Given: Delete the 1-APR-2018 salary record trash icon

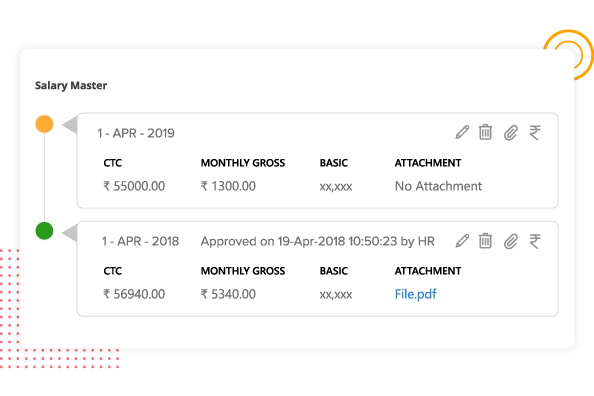Looking at the screenshot, I should (x=485, y=241).
